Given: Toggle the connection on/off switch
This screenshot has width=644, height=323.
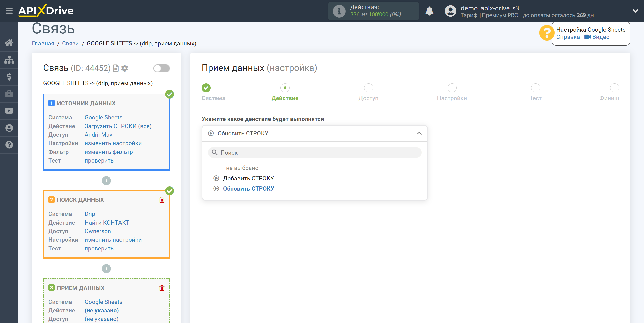Looking at the screenshot, I should coord(162,68).
